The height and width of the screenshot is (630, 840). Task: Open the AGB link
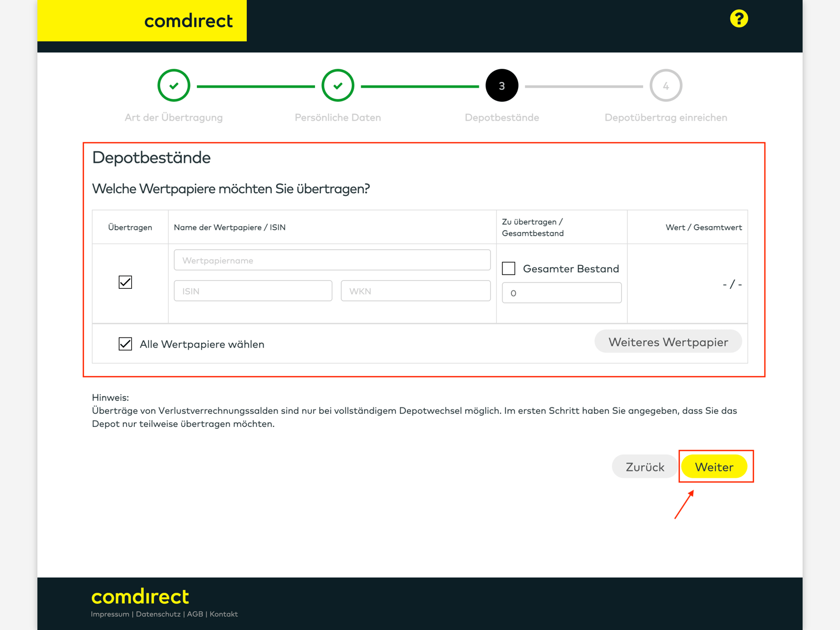195,614
